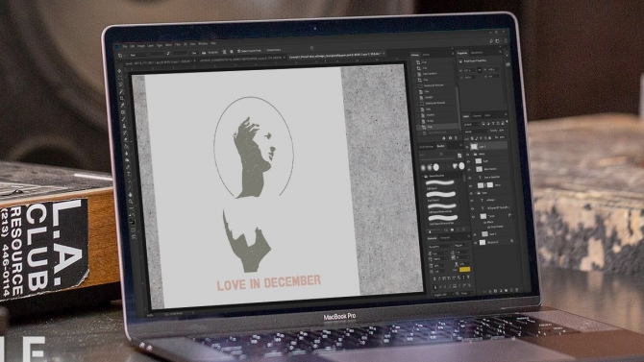Hide the selected Layer 1 with its eye icon
The height and width of the screenshot is (362, 644).
coord(467,147)
